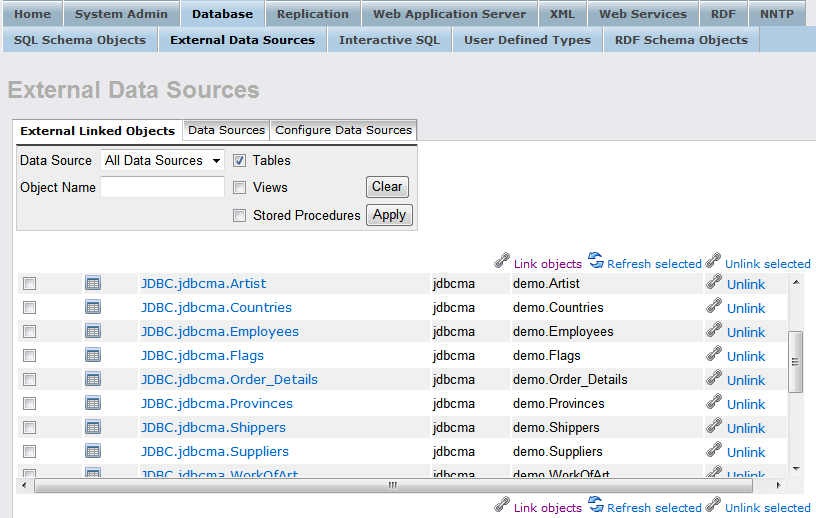The image size is (816, 518).
Task: Open the Interactive SQL submenu tab
Action: [389, 40]
